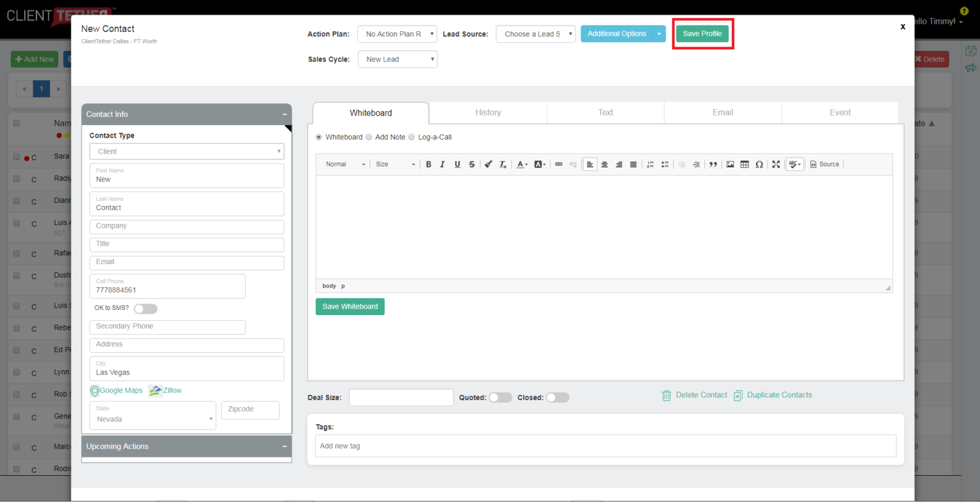Image resolution: width=980 pixels, height=502 pixels.
Task: Toggle bold formatting in the whiteboard editor
Action: click(428, 165)
